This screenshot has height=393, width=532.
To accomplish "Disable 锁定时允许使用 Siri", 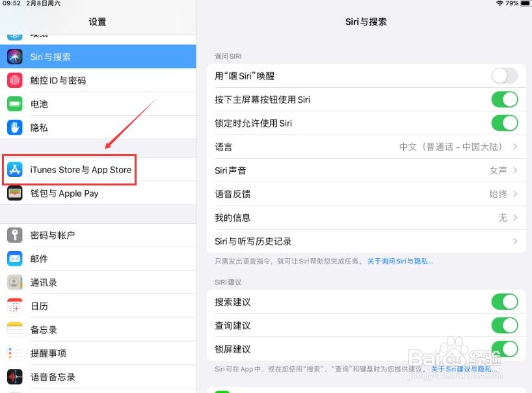I will (x=505, y=122).
